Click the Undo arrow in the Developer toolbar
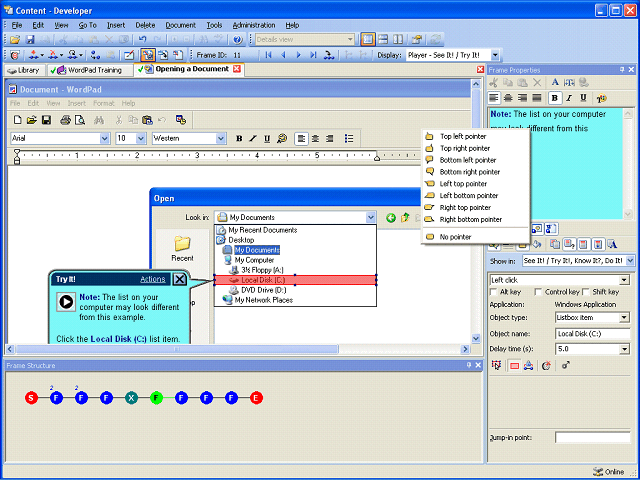 142,39
